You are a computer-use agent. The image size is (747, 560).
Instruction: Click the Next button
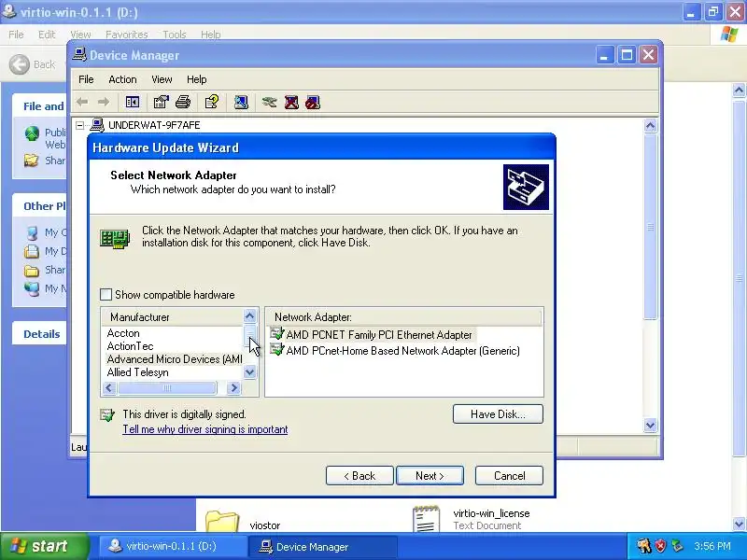tap(430, 476)
